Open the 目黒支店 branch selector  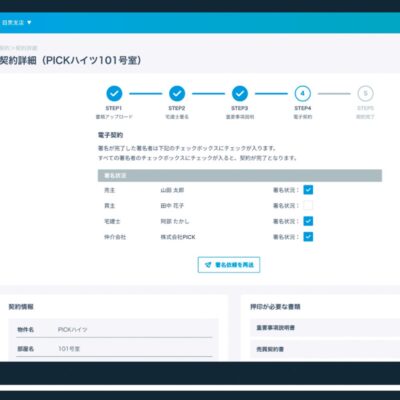pyautogui.click(x=17, y=23)
